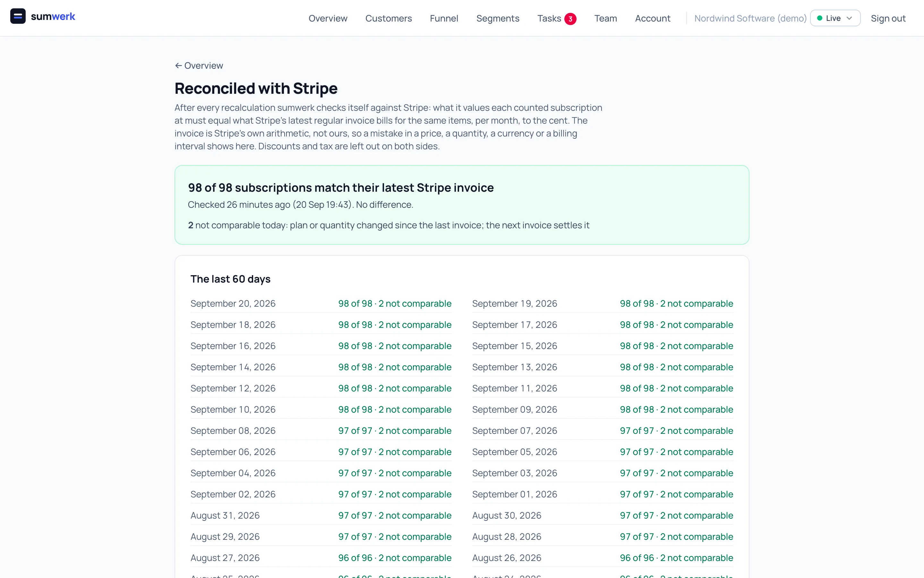The image size is (924, 578).
Task: Click the 98 of 98 subscriptions match heading
Action: point(341,188)
